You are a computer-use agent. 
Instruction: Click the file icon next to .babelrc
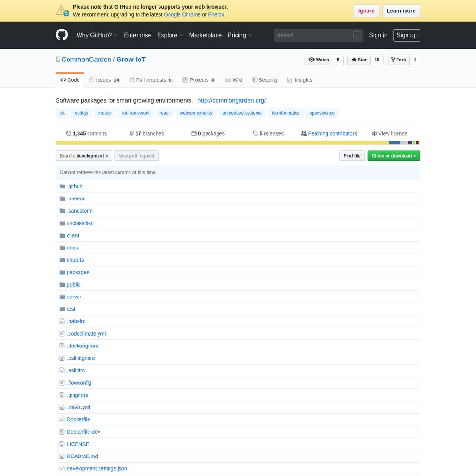(x=62, y=321)
